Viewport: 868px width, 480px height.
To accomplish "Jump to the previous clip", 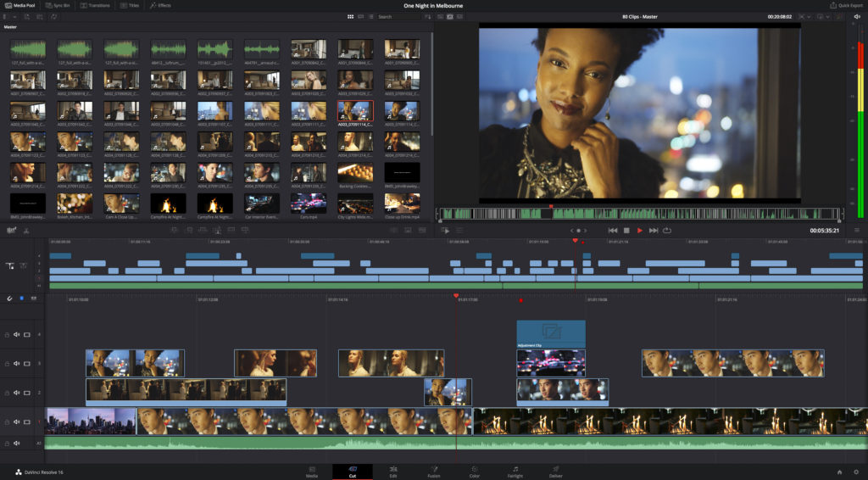I will 613,231.
